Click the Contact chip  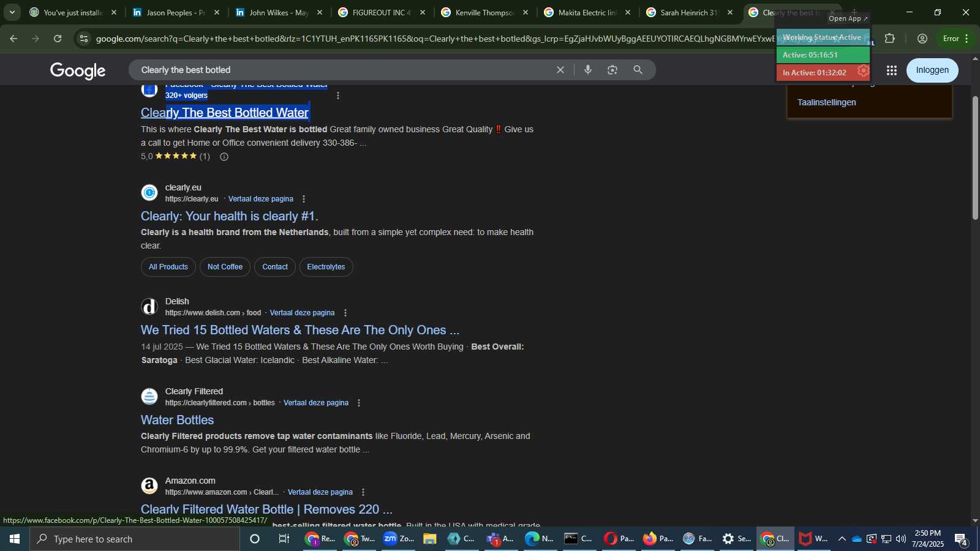[275, 267]
